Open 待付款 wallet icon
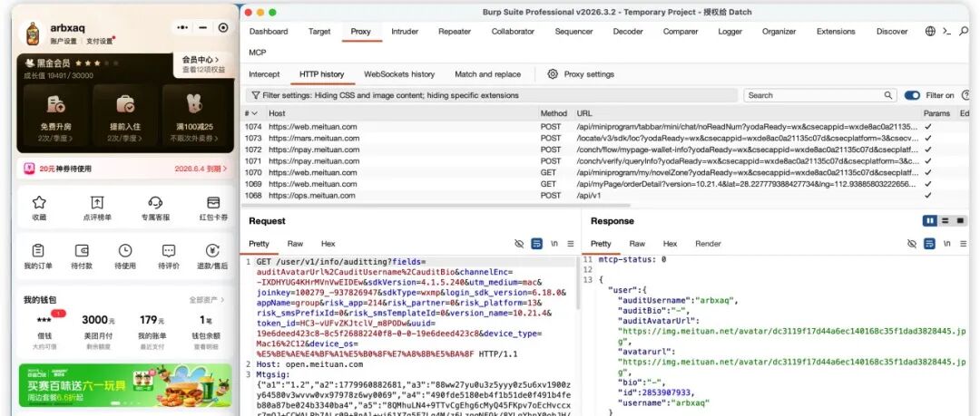The image size is (980, 416). point(82,250)
